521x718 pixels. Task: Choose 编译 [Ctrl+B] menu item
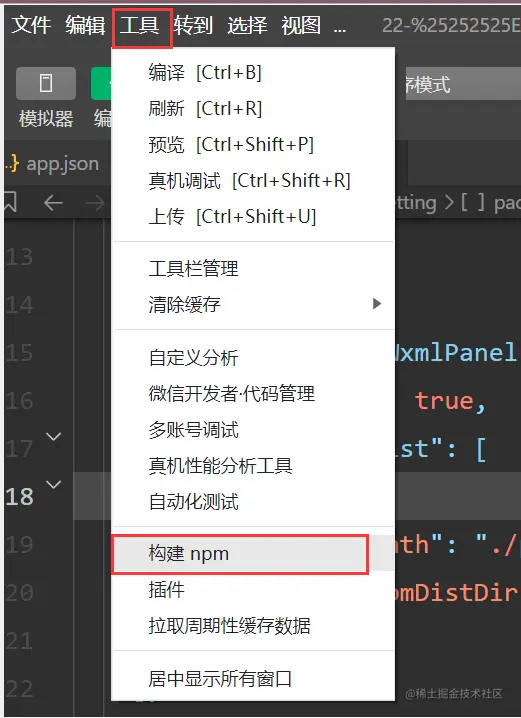(205, 73)
